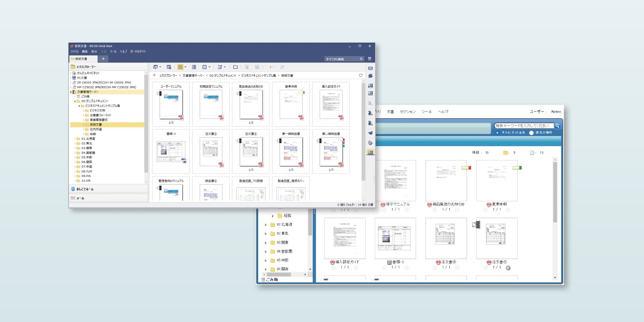Open the sort order dropdown in the toolbar
The height and width of the screenshot is (322, 644).
click(221, 67)
